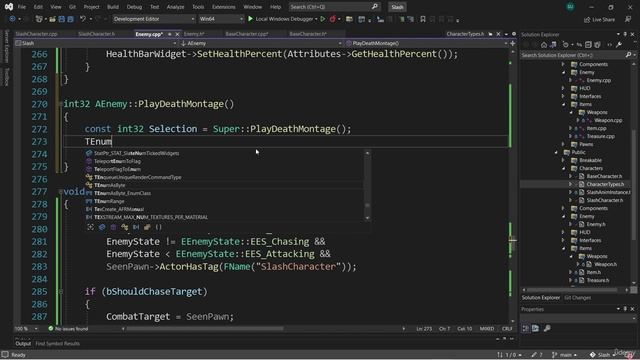Switch to SlashCharacter.cpp tab
The height and width of the screenshot is (360, 640).
click(x=37, y=34)
